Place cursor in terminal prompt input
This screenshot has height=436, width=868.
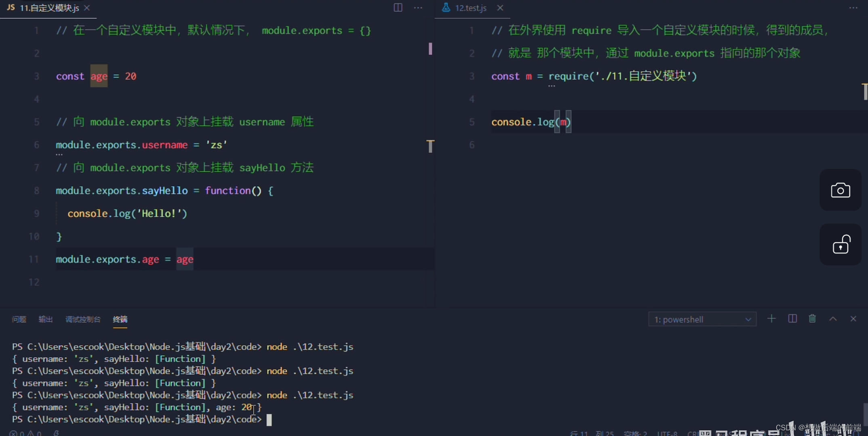(269, 419)
